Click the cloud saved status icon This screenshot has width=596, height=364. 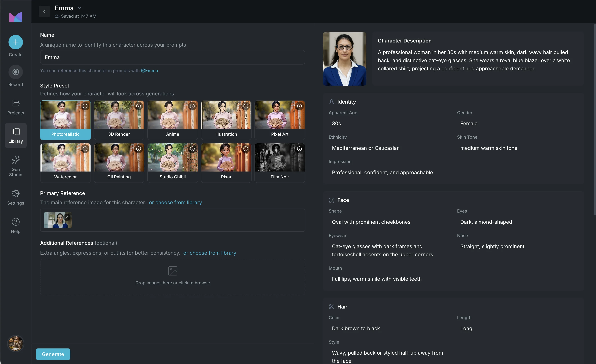(x=57, y=16)
